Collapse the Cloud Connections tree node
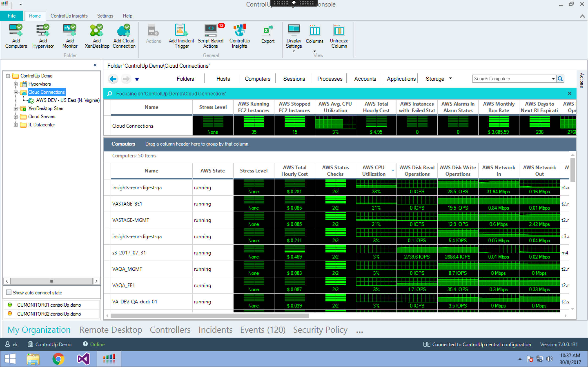Screen dimensions: 588x367 click(x=16, y=92)
